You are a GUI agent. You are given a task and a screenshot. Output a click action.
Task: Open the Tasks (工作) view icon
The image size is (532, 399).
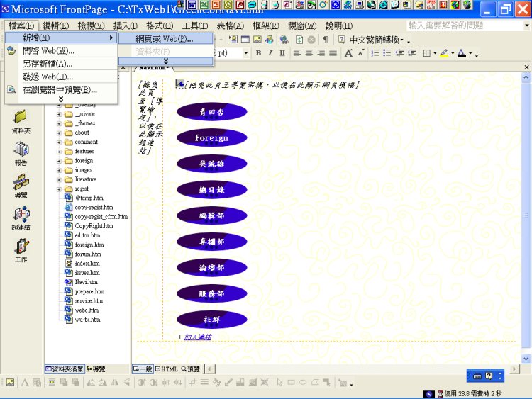click(21, 249)
